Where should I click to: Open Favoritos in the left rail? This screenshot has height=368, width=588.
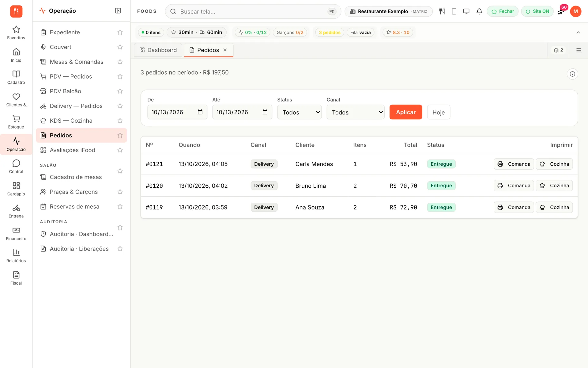[16, 33]
